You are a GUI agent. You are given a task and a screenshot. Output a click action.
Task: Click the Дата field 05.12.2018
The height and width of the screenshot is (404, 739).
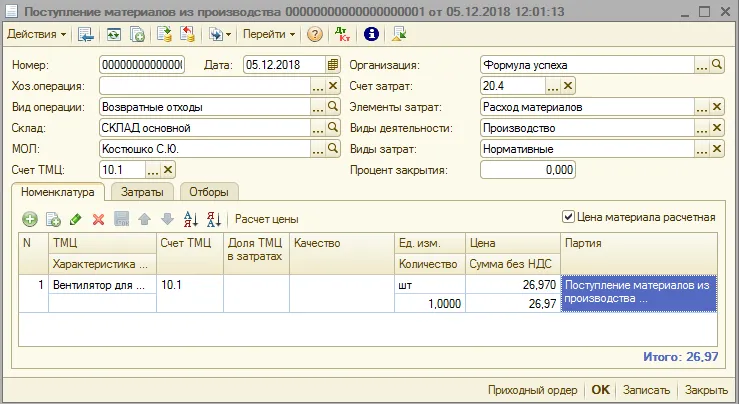tap(285, 65)
